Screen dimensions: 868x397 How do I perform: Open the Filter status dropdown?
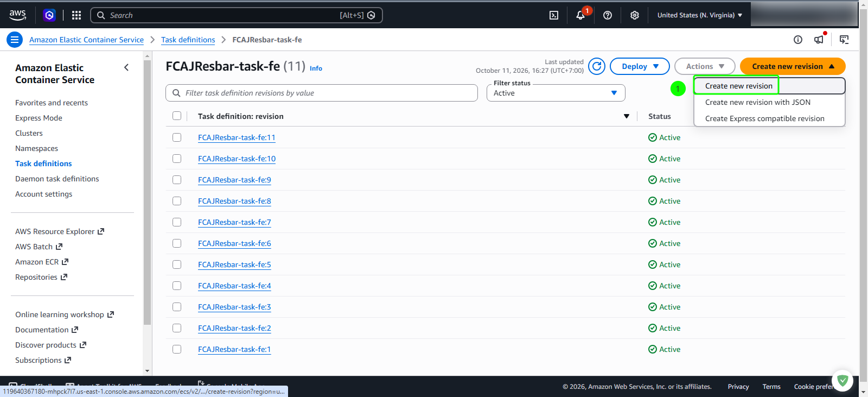click(x=556, y=93)
